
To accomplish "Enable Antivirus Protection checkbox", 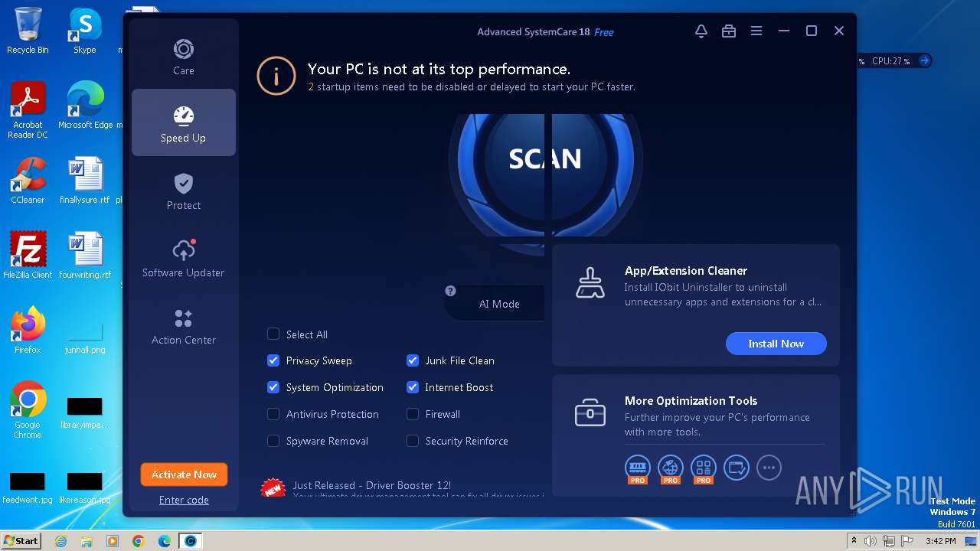I will (273, 414).
